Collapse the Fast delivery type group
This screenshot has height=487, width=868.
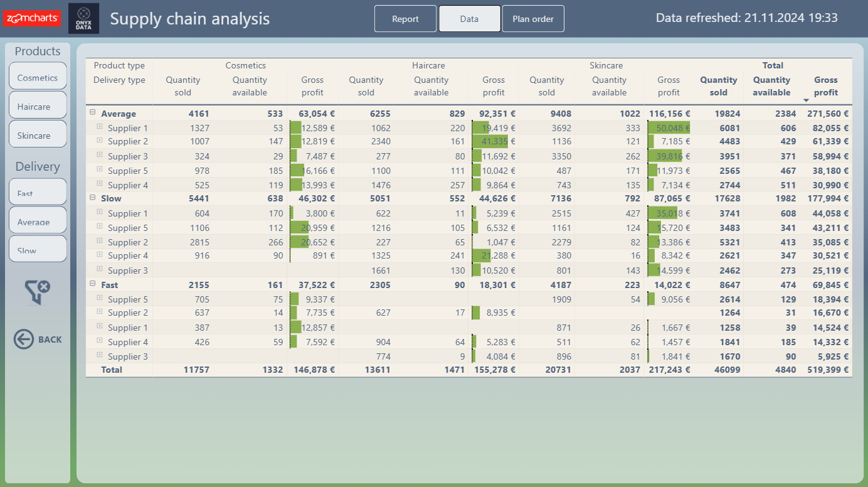coord(92,284)
